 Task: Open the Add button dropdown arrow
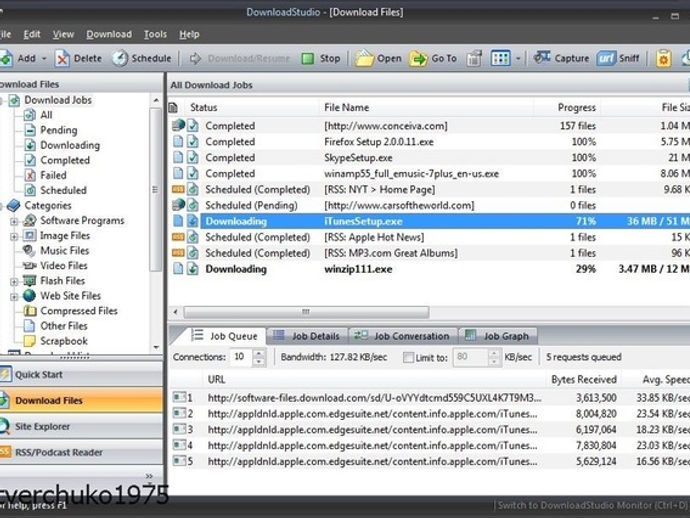(44, 59)
